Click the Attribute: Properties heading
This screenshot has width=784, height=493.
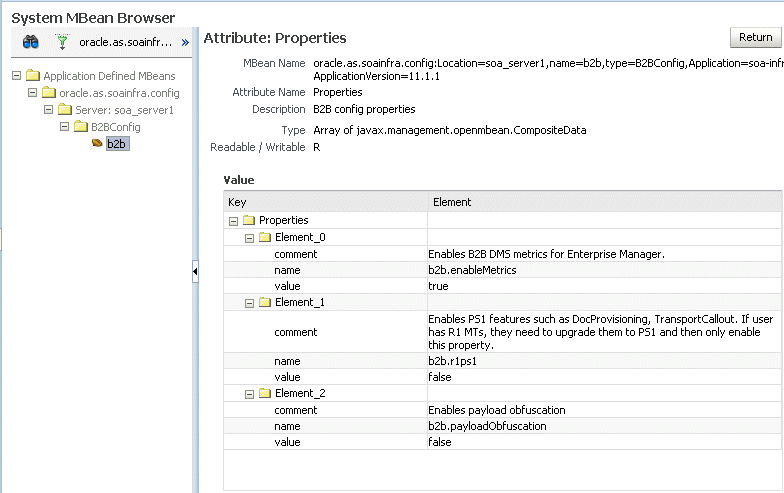pyautogui.click(x=275, y=38)
